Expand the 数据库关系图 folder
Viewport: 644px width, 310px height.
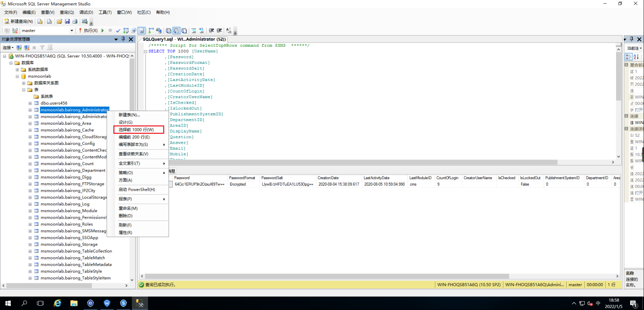pos(24,83)
